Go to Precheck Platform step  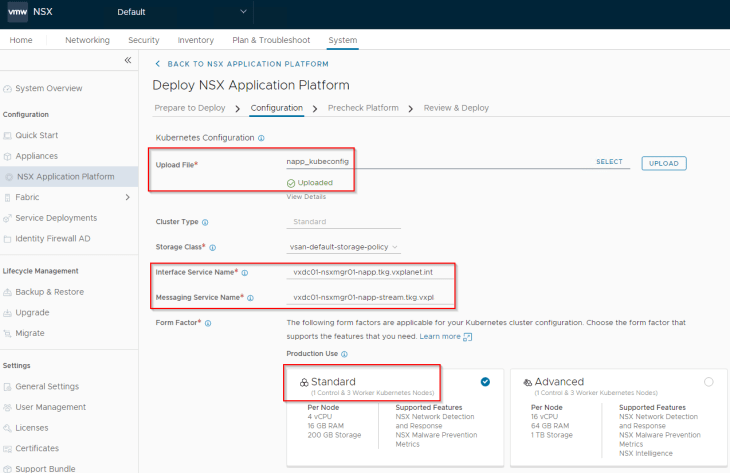(x=363, y=108)
